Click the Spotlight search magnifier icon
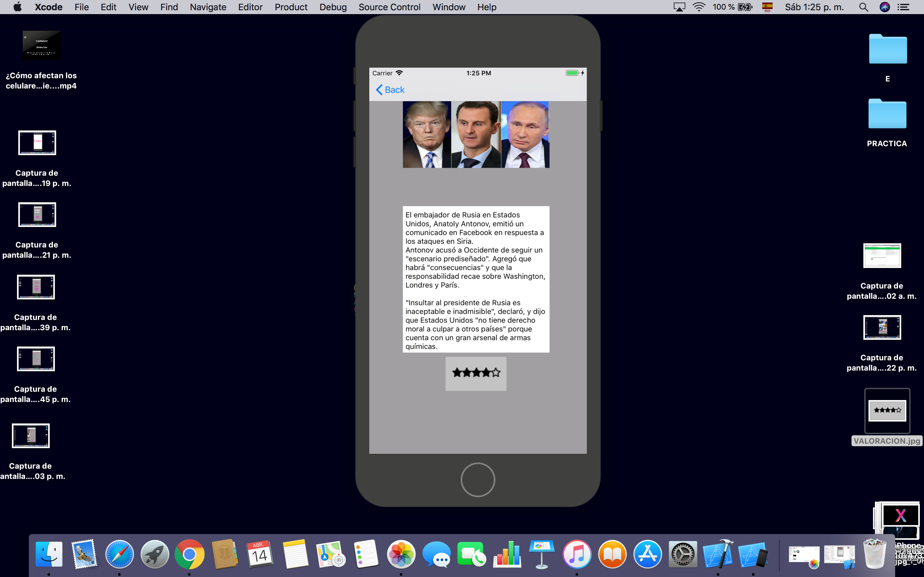Screen dimensions: 924x577 863,7
